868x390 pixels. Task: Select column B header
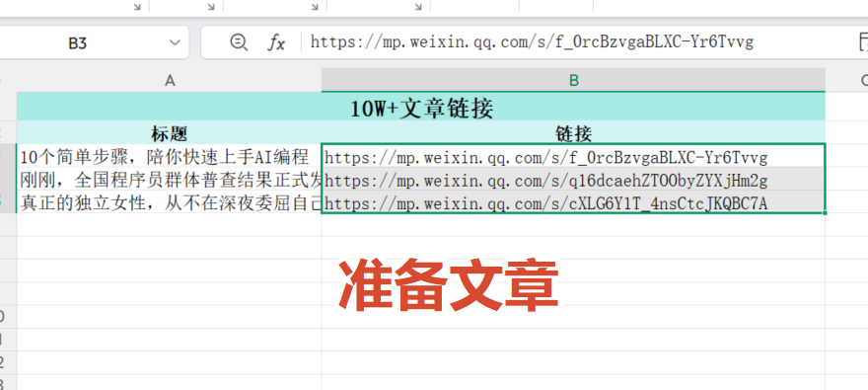point(573,80)
